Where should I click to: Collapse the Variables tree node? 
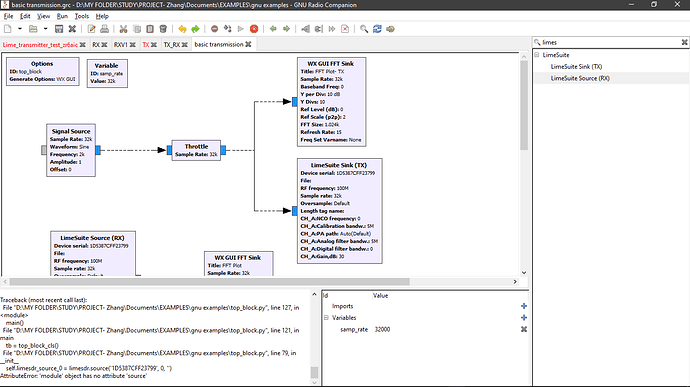(x=326, y=317)
